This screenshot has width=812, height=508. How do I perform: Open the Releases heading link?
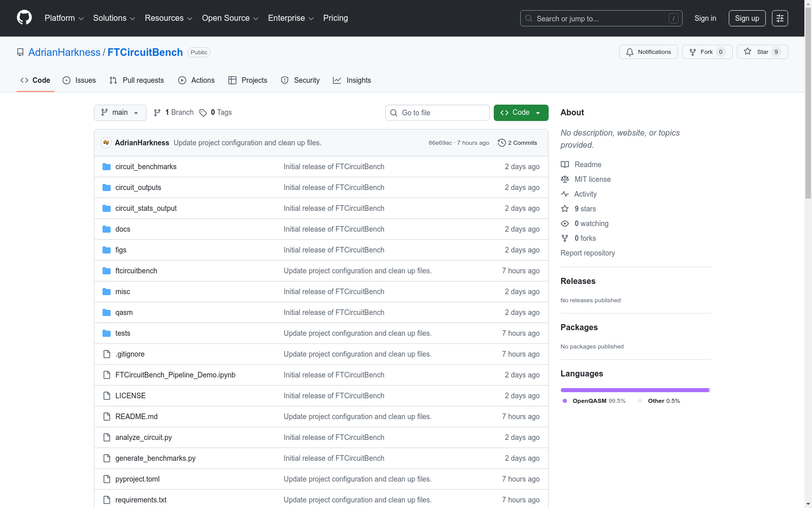click(578, 281)
